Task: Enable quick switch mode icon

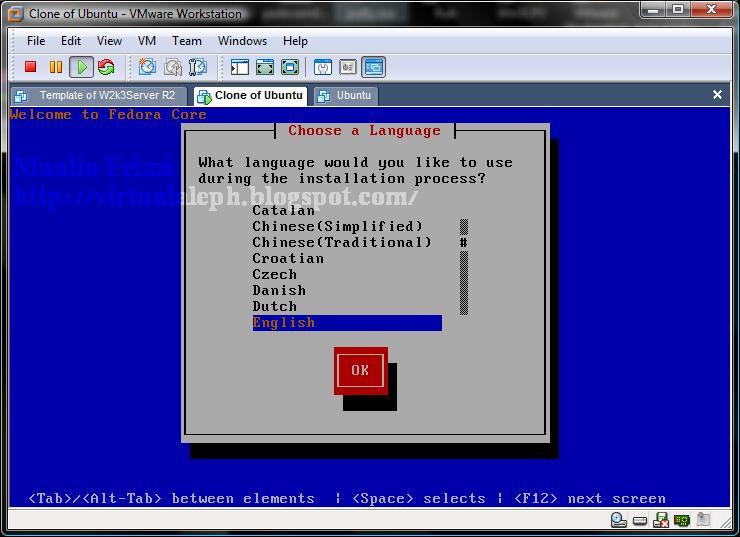Action: [290, 67]
